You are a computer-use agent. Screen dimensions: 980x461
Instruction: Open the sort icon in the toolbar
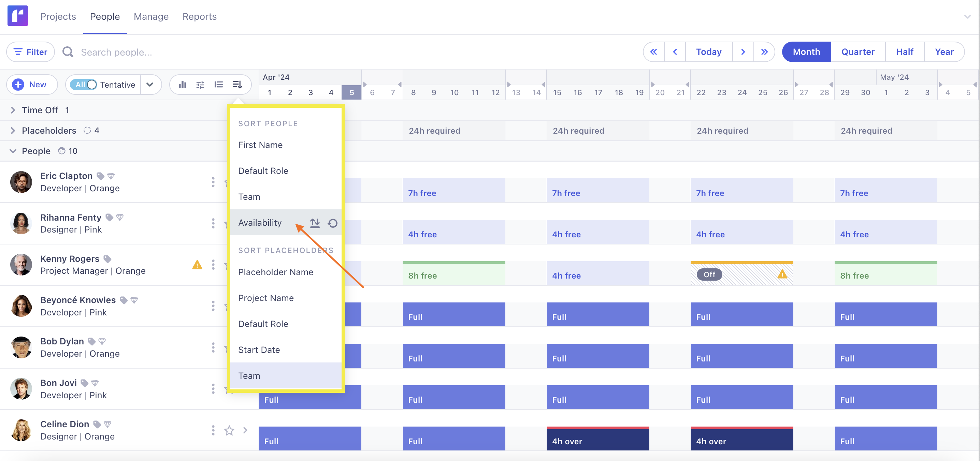[237, 84]
